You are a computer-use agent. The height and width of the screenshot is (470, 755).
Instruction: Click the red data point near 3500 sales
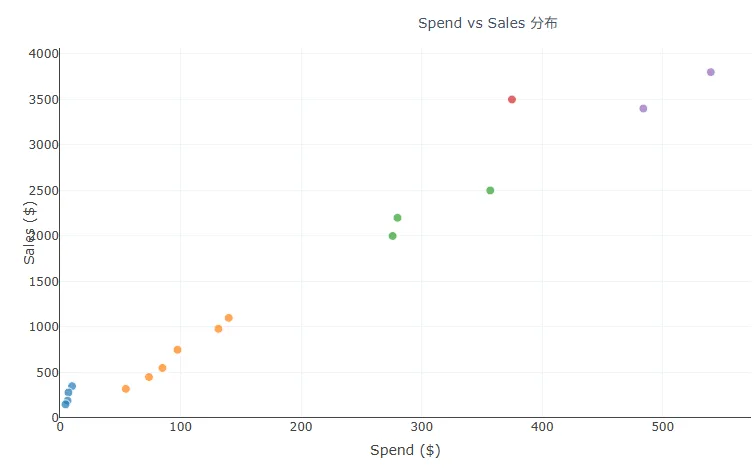tap(512, 100)
